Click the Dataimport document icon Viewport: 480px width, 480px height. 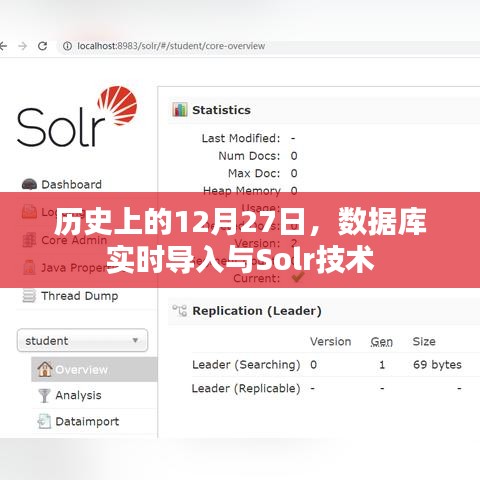[44, 421]
